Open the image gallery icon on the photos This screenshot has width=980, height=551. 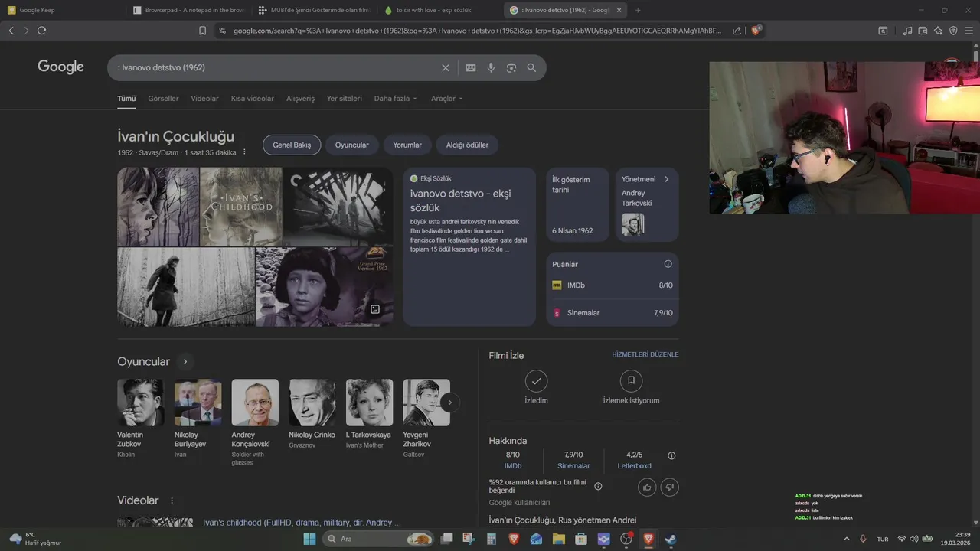click(x=375, y=309)
